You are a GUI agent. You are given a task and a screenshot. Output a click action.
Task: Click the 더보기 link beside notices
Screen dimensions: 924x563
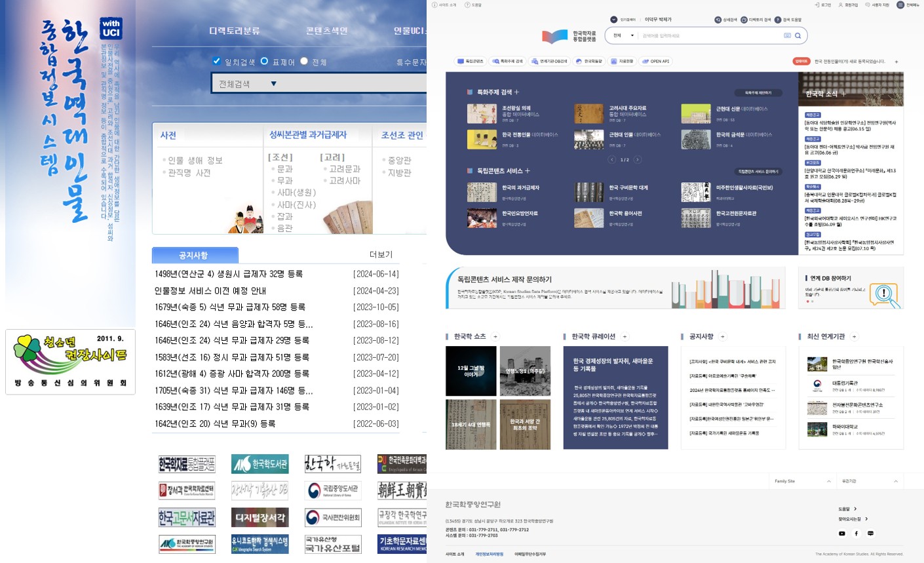click(381, 254)
